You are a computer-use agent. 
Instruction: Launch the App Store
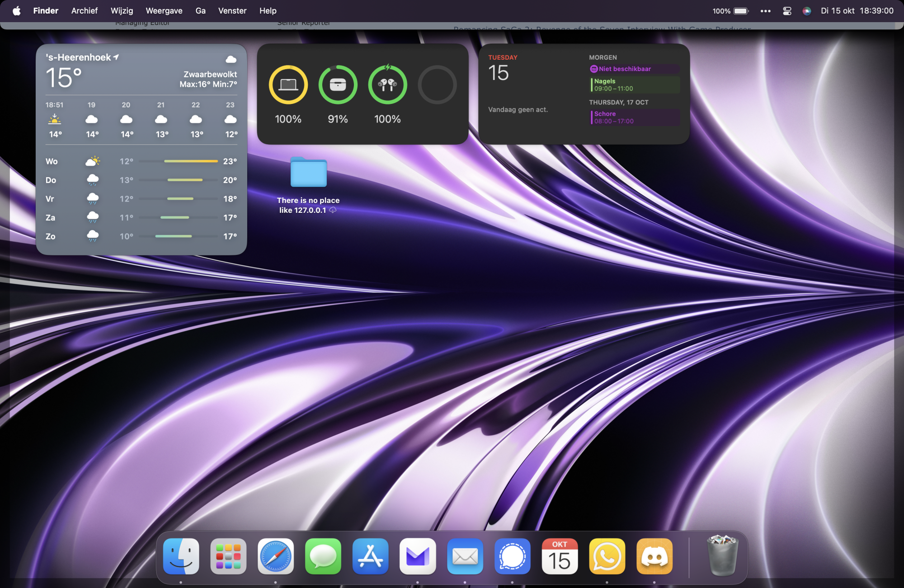tap(370, 556)
